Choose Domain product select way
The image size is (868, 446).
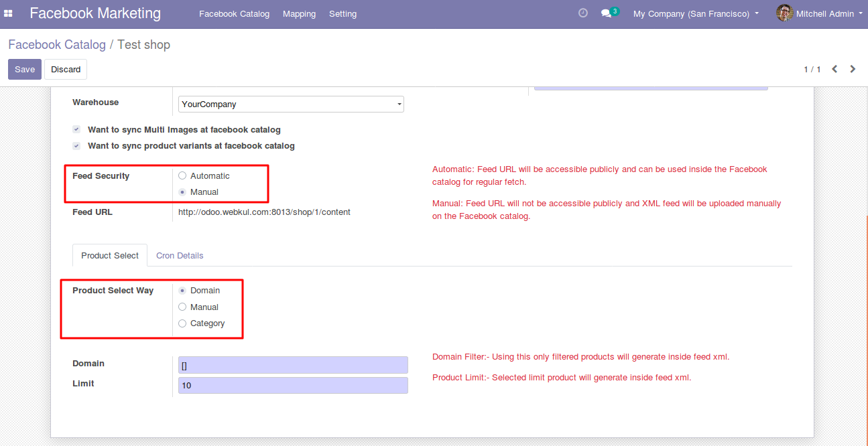click(x=182, y=290)
